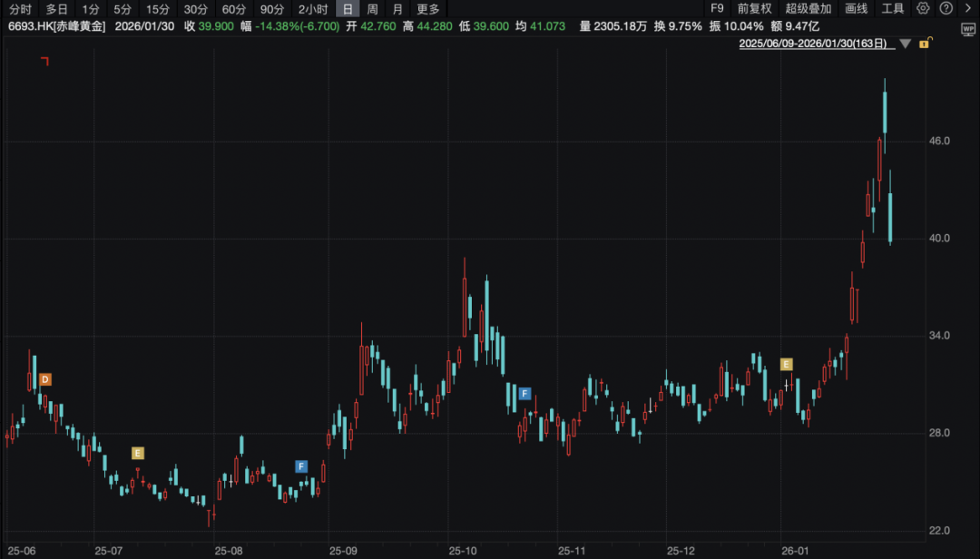Click the red corner marker icon
This screenshot has width=980, height=559.
pyautogui.click(x=44, y=61)
